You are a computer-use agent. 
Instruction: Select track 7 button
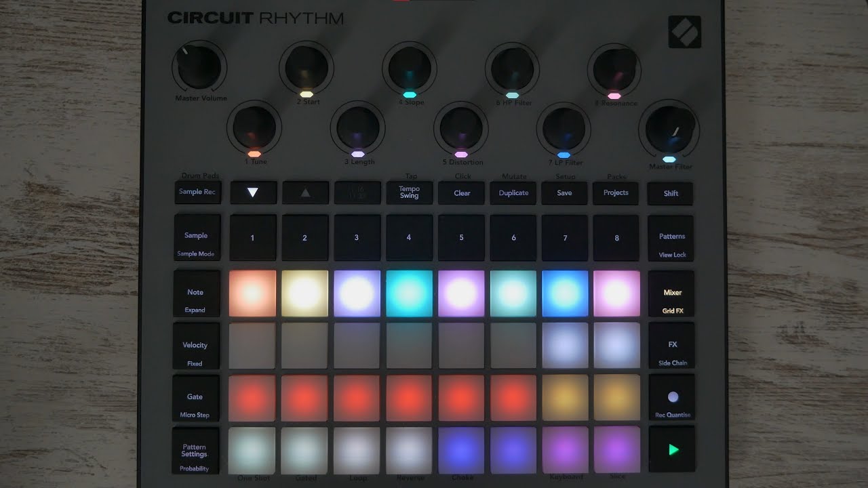565,237
